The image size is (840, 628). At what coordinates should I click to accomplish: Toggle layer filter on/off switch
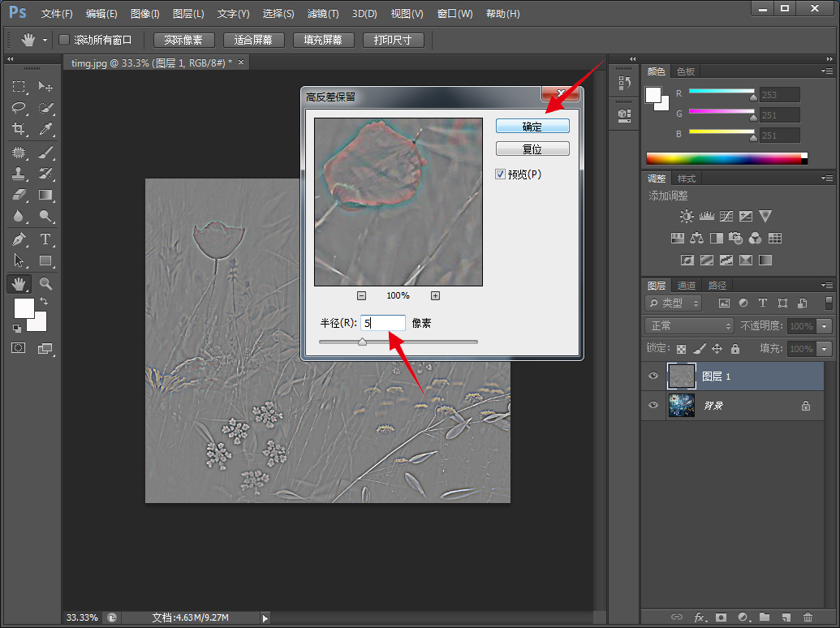829,303
